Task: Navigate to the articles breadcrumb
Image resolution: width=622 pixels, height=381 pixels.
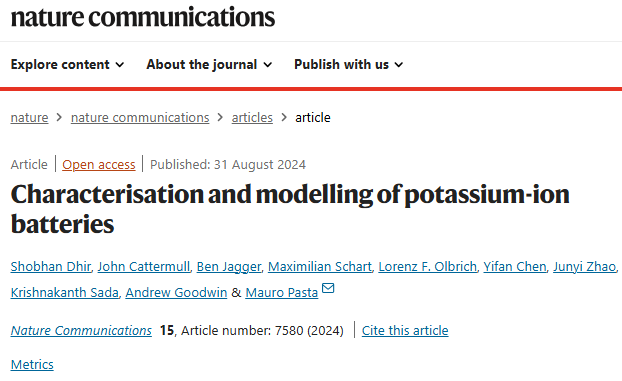Action: (252, 117)
